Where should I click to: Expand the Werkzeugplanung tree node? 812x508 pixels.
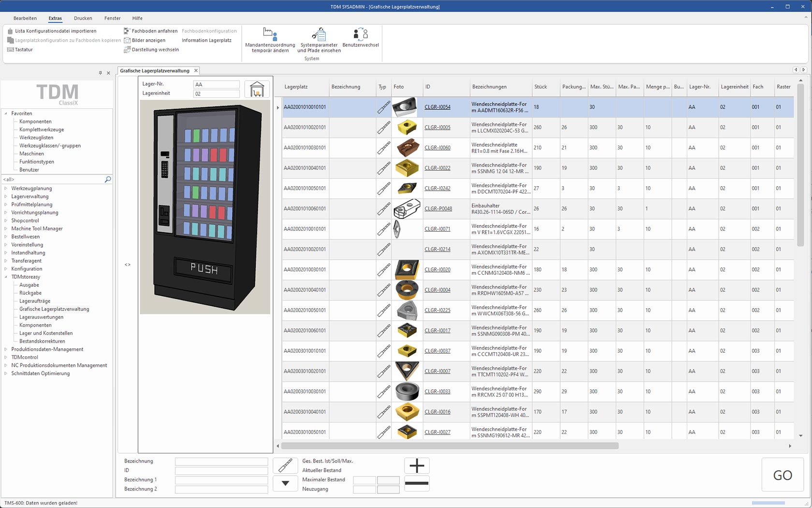(6, 189)
